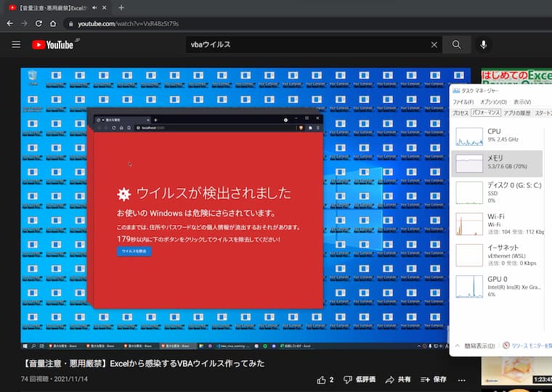Viewport: 552px width, 392px height.
Task: Save the video with 保存
Action: point(434,380)
